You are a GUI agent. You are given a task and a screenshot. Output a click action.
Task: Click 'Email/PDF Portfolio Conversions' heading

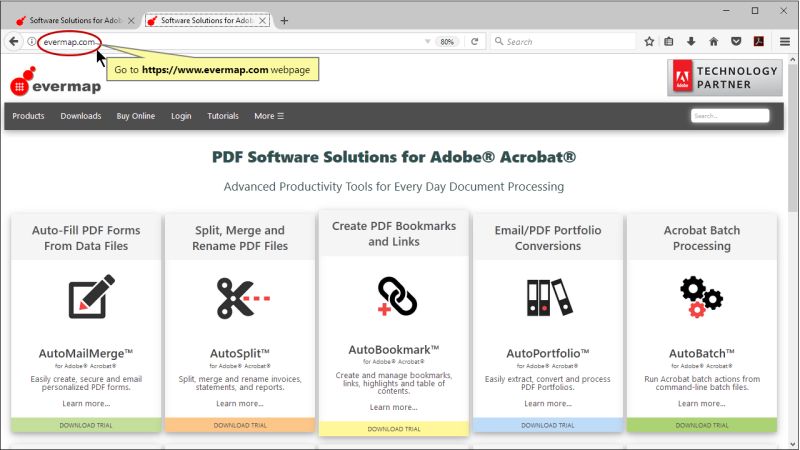coord(548,238)
